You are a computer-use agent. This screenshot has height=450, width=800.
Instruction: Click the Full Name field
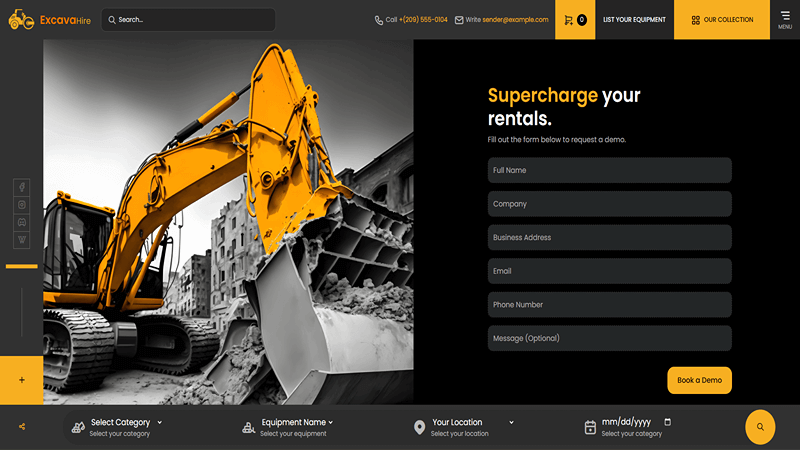pyautogui.click(x=609, y=170)
